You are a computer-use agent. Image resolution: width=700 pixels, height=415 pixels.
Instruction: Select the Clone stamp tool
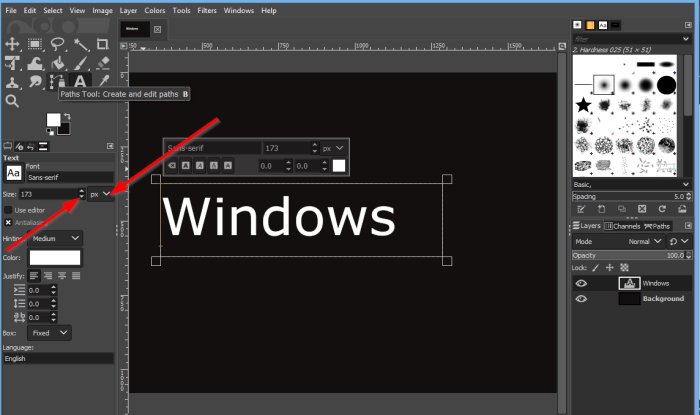12,82
